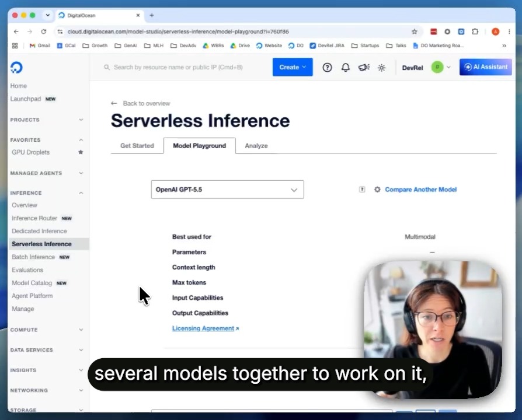Click the site info icon in address bar

(x=60, y=32)
